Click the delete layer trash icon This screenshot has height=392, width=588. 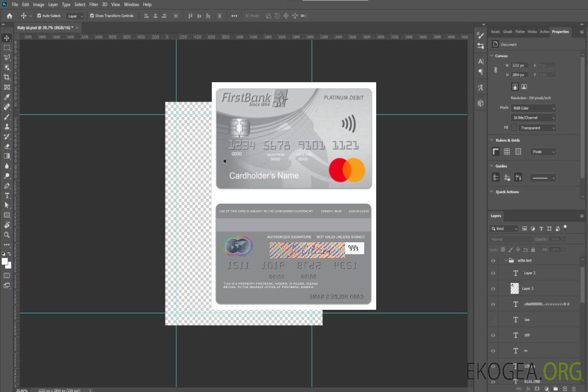pos(574,389)
